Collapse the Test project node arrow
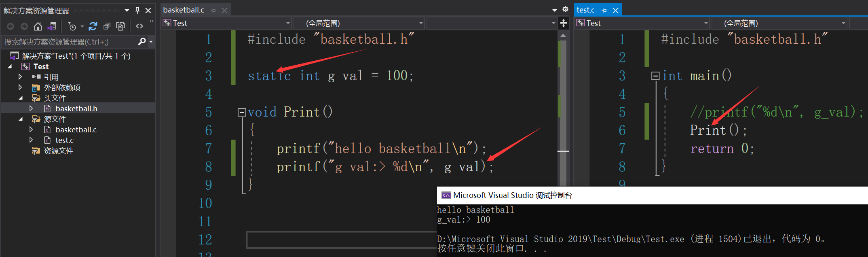 10,66
